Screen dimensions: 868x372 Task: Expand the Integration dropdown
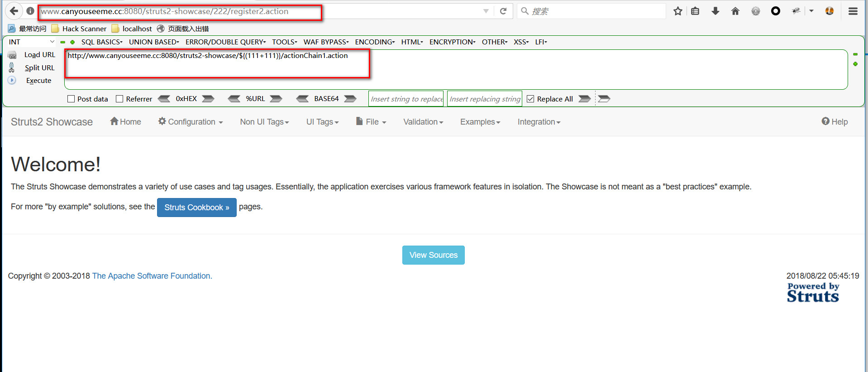pos(539,122)
